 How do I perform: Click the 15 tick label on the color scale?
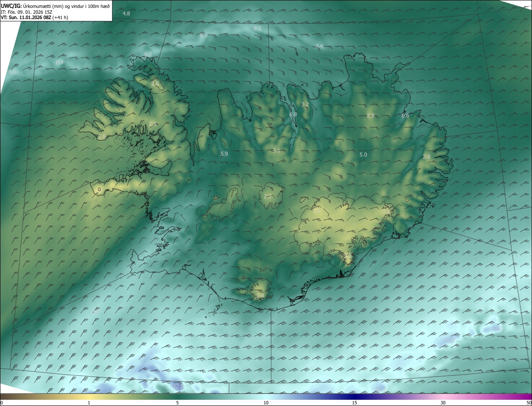click(355, 403)
